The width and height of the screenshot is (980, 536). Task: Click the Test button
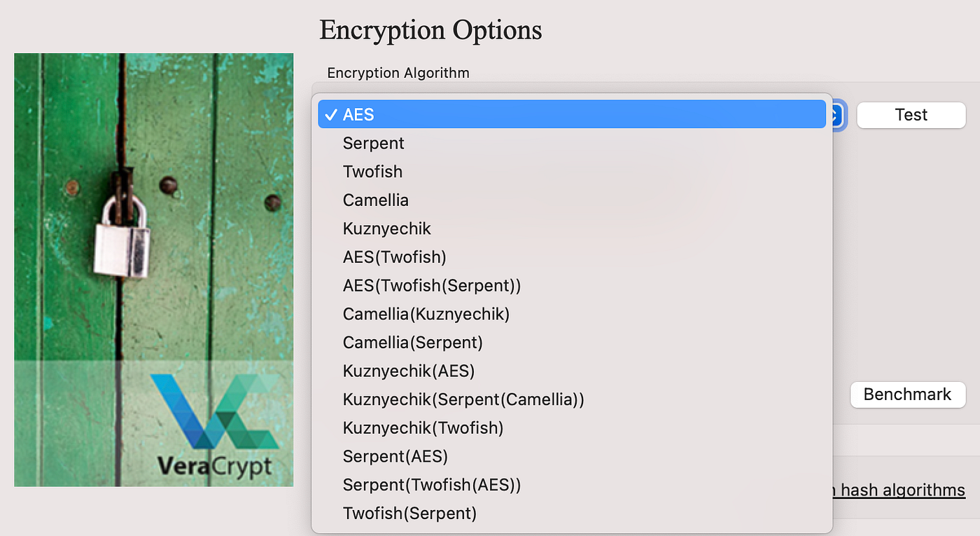[911, 114]
